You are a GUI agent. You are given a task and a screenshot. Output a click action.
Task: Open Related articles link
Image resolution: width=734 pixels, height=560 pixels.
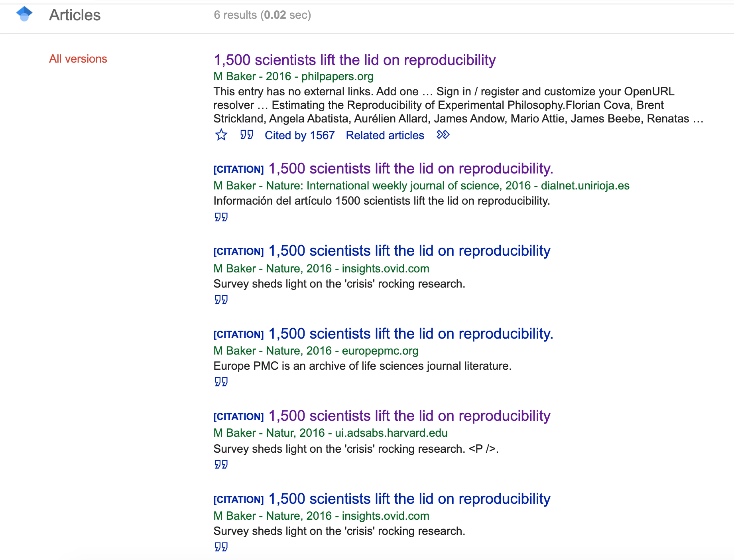[x=385, y=135]
